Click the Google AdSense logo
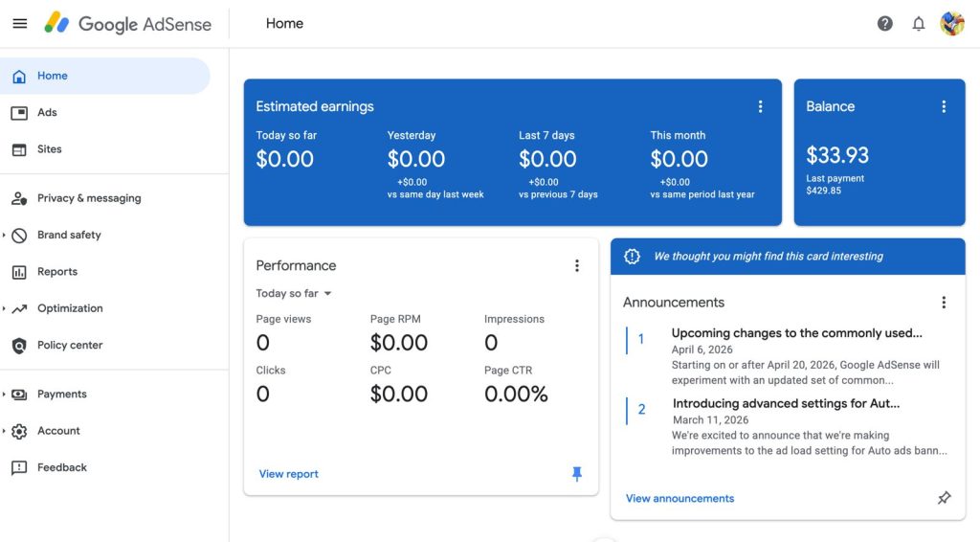This screenshot has width=980, height=542. click(x=128, y=24)
